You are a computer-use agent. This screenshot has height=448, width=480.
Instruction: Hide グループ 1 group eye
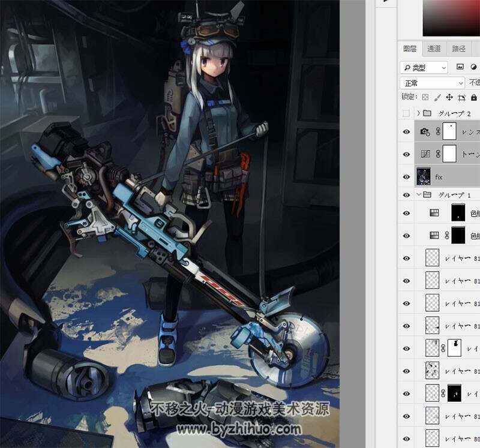406,195
